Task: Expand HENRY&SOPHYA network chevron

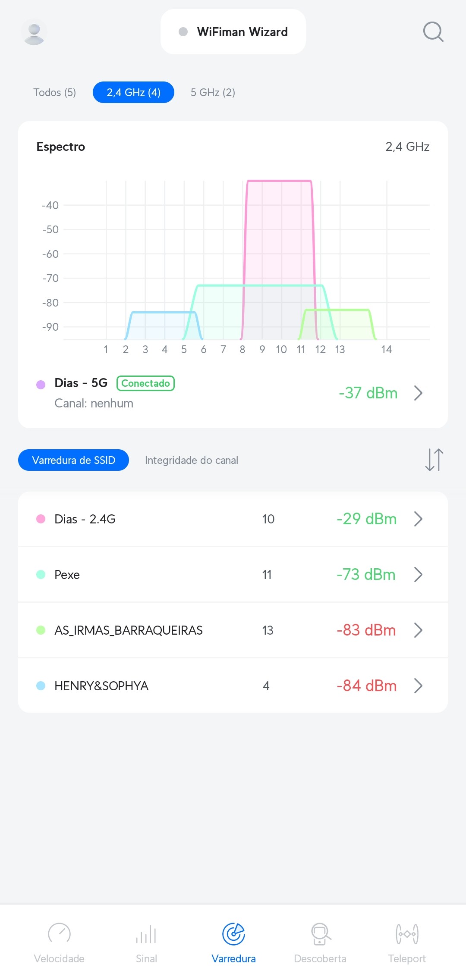Action: pos(418,686)
